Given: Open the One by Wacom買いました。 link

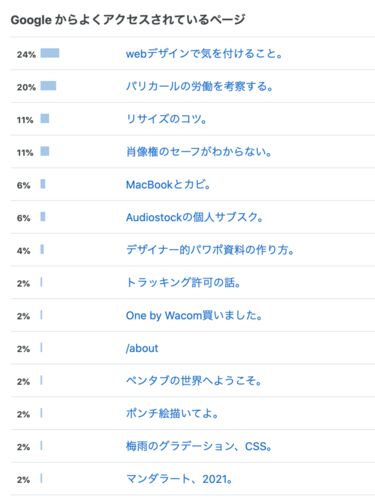Looking at the screenshot, I should [x=194, y=315].
